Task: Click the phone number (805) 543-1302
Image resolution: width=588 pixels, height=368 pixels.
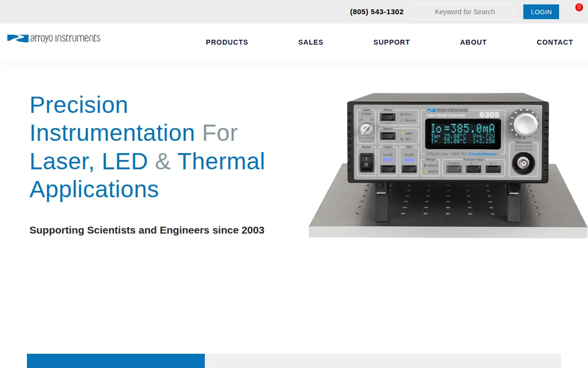Action: [x=377, y=12]
